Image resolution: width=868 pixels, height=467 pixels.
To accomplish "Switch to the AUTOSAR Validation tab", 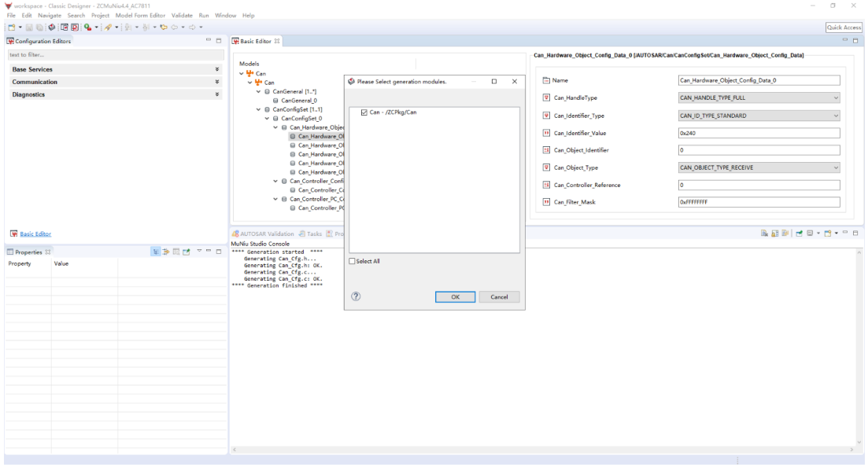I will point(264,233).
